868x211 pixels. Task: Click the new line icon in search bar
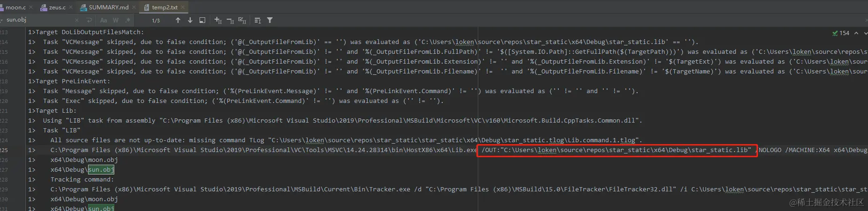point(89,20)
